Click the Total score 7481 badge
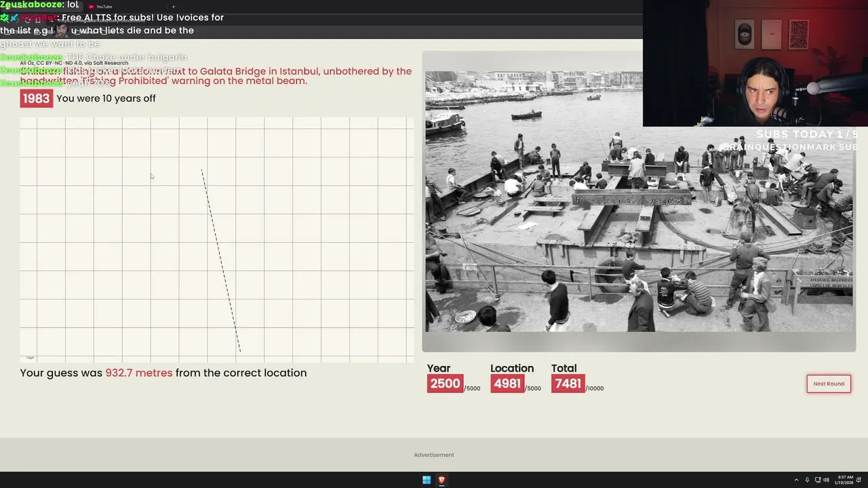Image resolution: width=868 pixels, height=488 pixels. [568, 384]
